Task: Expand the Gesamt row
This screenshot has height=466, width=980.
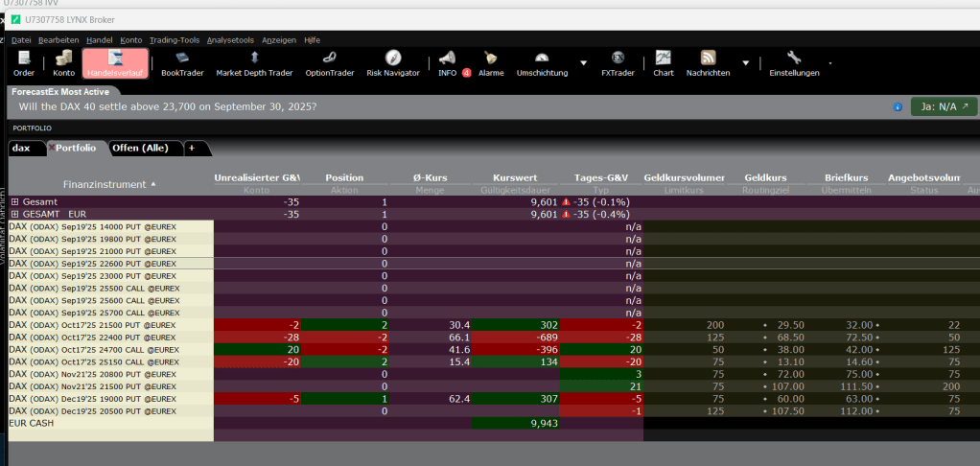Action: (14, 202)
